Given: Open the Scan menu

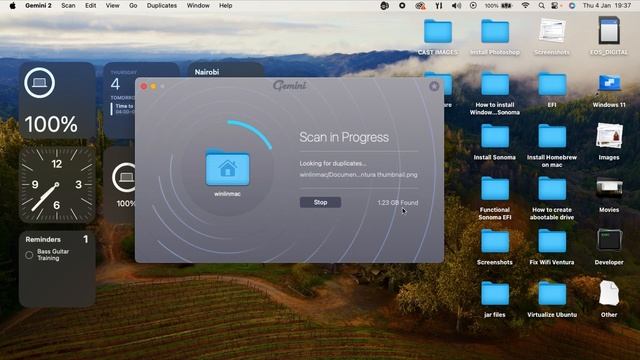Looking at the screenshot, I should 68,5.
